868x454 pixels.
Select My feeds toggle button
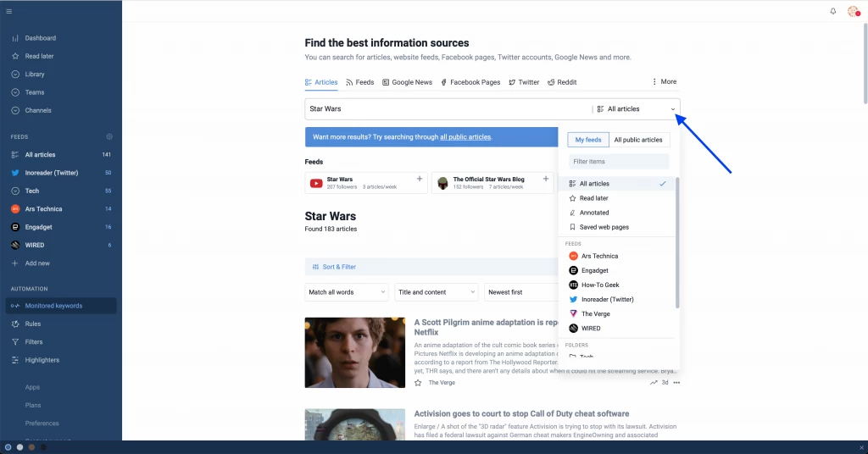(x=588, y=140)
